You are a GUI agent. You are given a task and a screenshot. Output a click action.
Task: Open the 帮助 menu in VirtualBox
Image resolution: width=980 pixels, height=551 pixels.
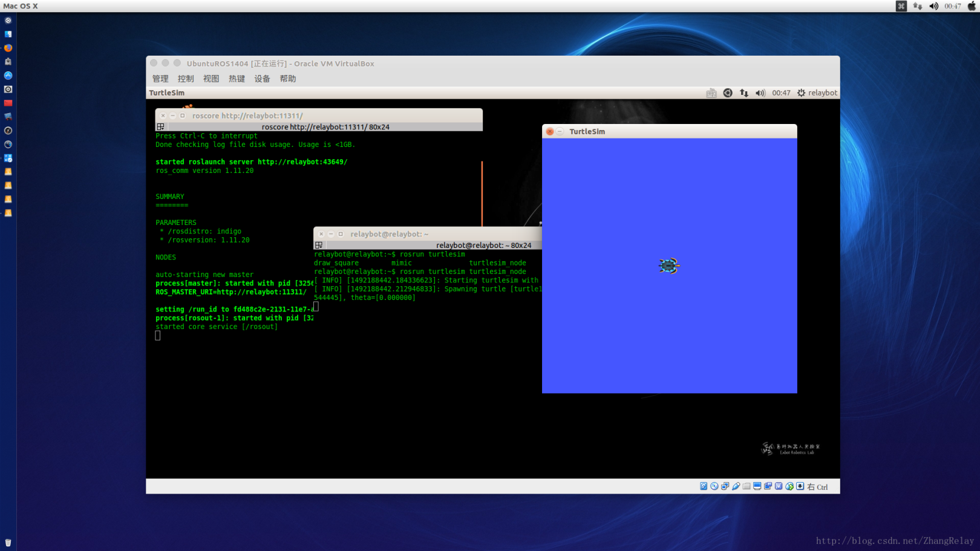click(x=288, y=79)
